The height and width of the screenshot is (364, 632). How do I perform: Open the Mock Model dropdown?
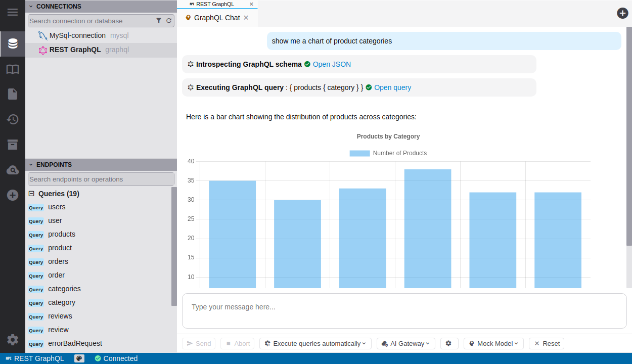tap(493, 343)
